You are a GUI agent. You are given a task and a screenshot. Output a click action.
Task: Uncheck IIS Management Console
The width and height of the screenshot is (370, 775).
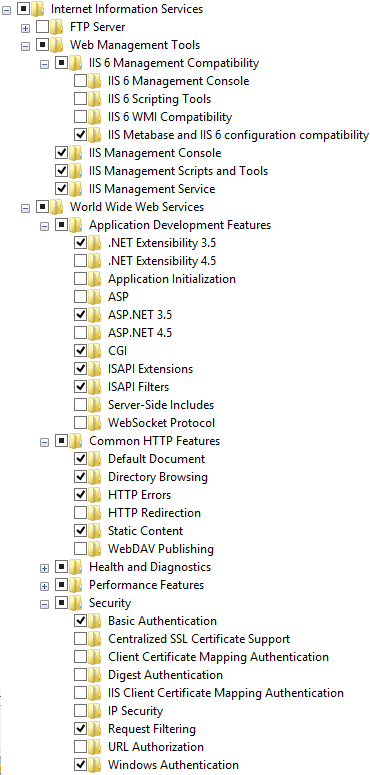click(x=62, y=153)
